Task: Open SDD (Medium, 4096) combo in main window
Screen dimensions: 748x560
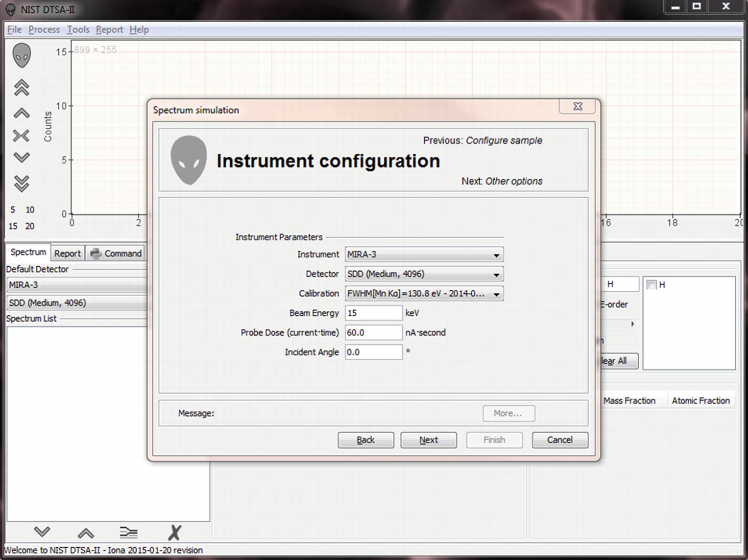Action: click(77, 303)
